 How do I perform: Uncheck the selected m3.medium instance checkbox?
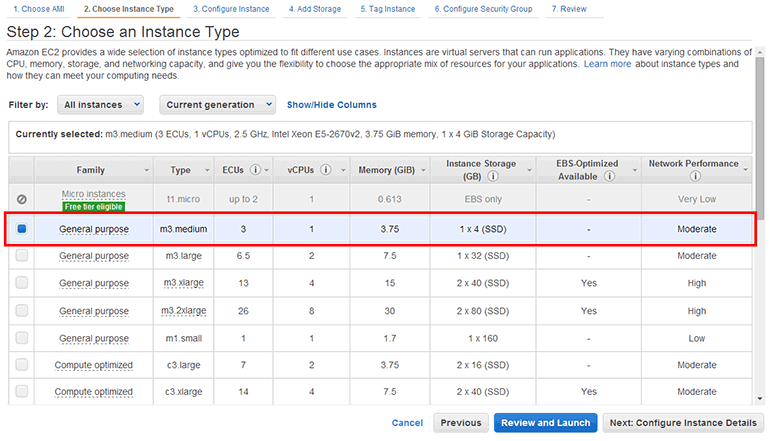(x=22, y=229)
